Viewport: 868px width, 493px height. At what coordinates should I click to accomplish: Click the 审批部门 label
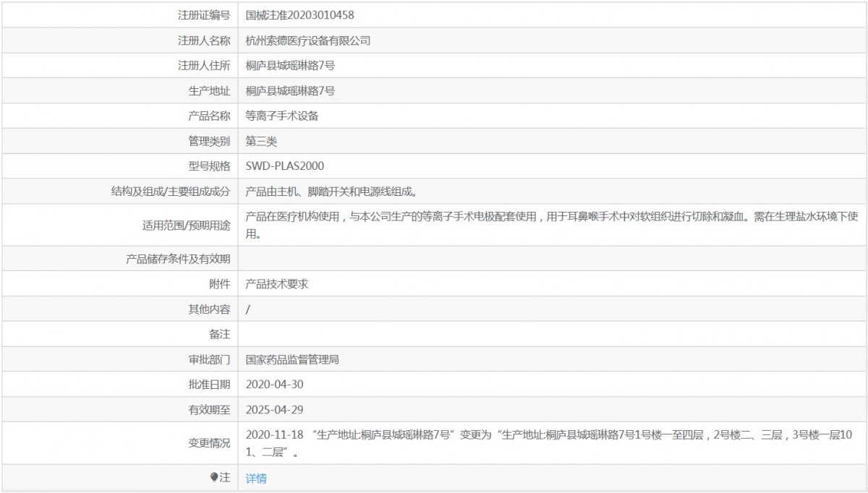point(209,359)
